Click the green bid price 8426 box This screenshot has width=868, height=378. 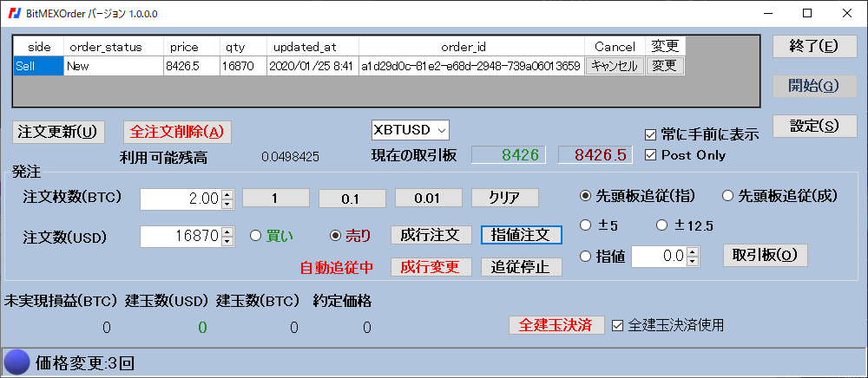508,155
